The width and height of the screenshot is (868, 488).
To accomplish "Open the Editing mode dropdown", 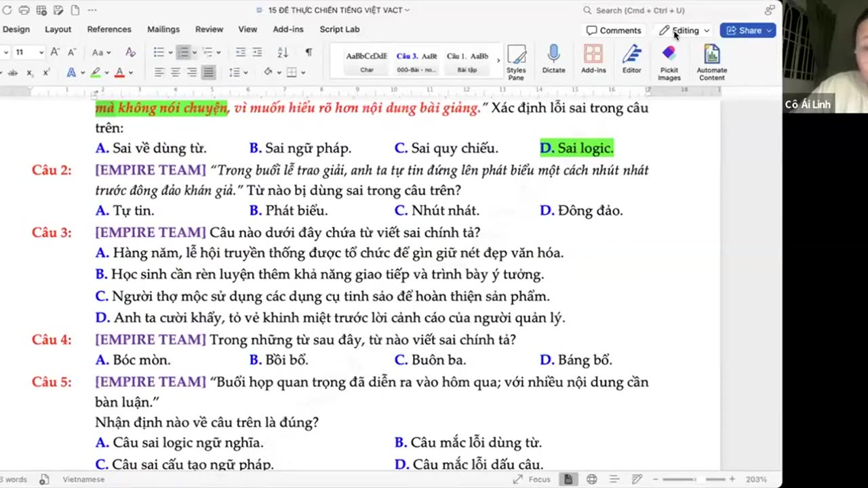I will click(684, 30).
